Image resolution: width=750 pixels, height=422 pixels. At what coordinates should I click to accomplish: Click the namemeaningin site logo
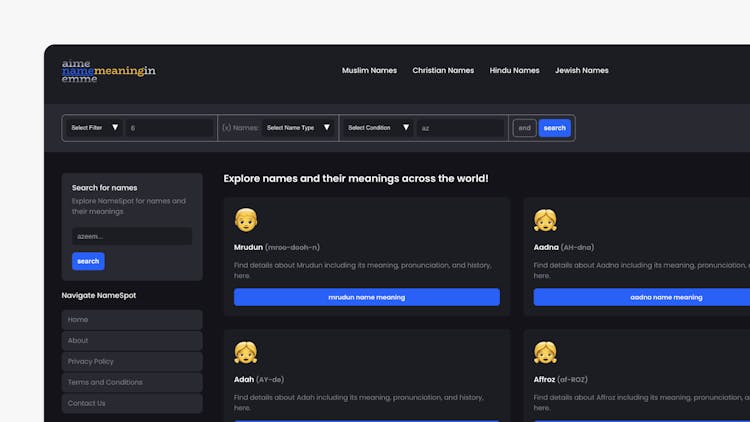(x=108, y=71)
